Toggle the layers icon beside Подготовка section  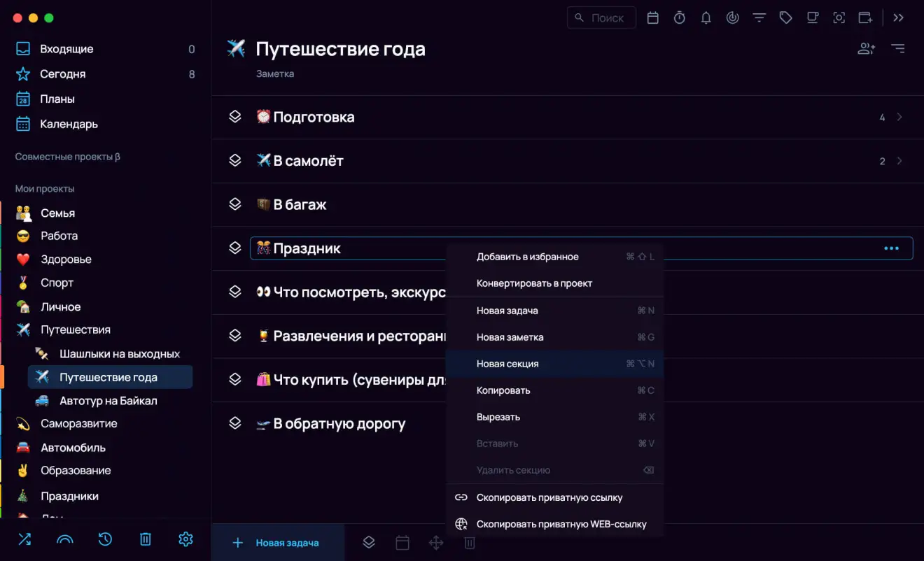(235, 117)
